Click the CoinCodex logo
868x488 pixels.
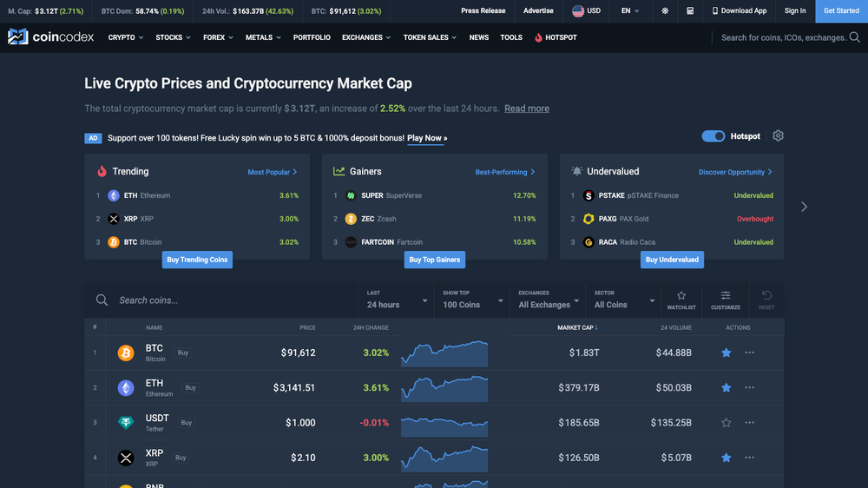pyautogui.click(x=50, y=37)
